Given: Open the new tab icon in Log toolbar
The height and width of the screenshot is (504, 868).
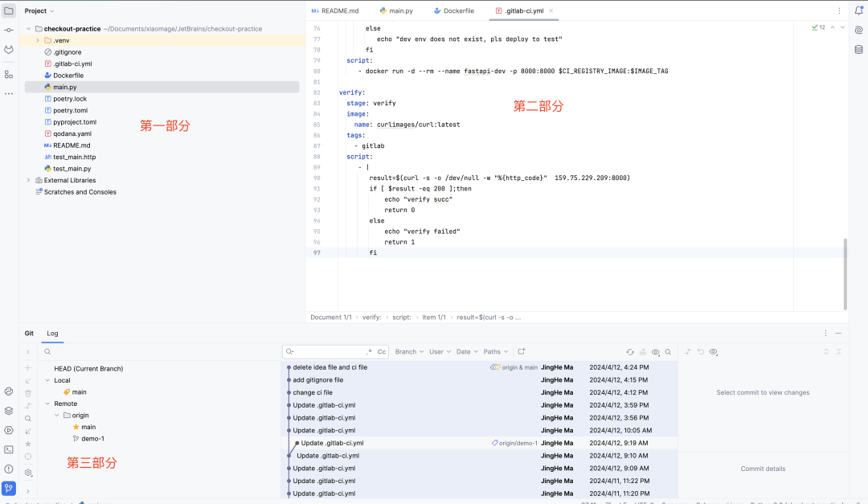Looking at the screenshot, I should pos(522,352).
